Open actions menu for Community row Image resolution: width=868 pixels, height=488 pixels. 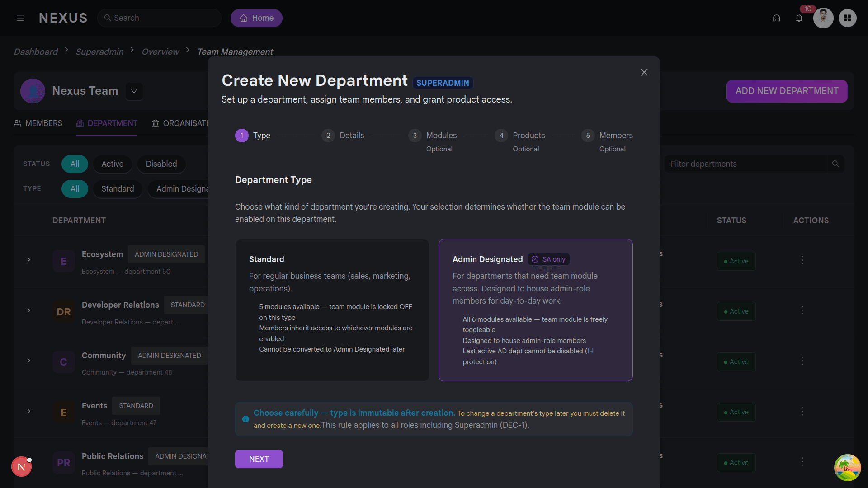(x=802, y=361)
